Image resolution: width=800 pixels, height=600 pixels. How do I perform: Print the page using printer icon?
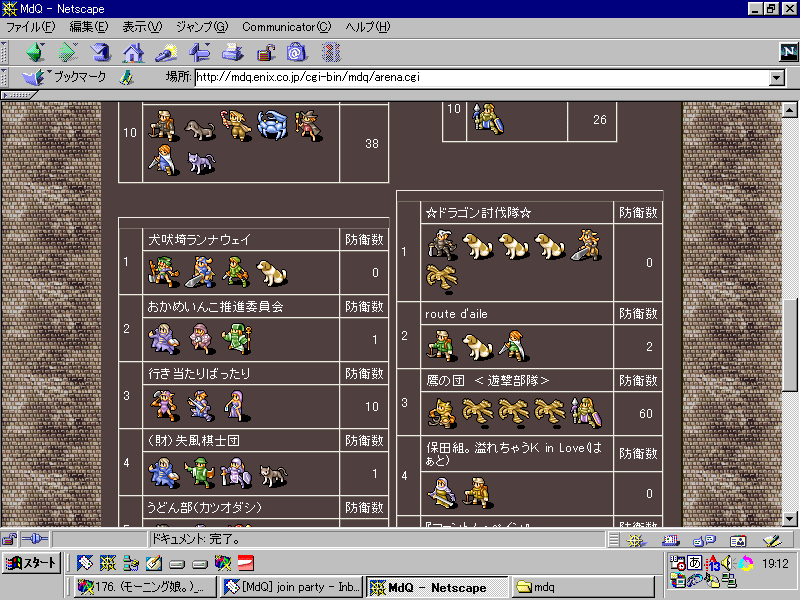pos(232,52)
